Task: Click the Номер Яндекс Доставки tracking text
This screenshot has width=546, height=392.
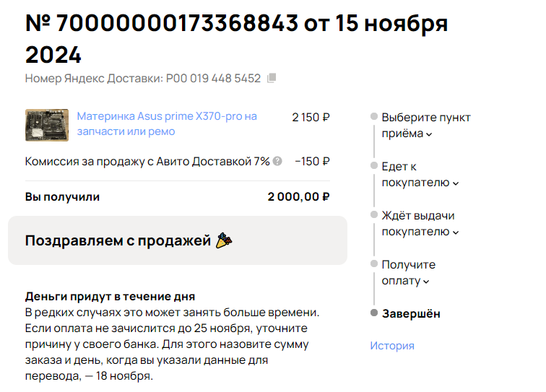Action: [x=143, y=79]
